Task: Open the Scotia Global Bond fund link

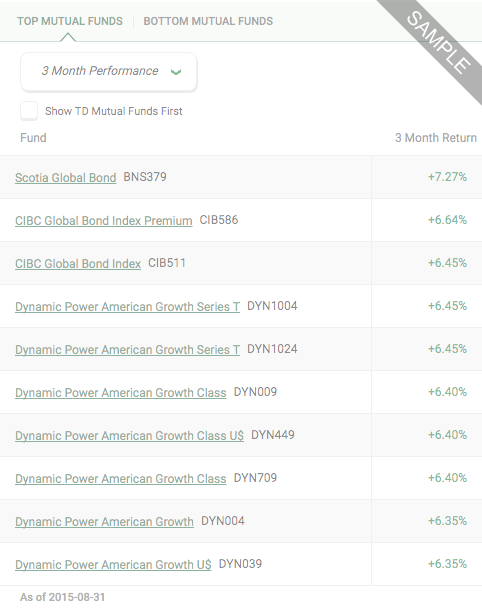Action: (x=66, y=177)
